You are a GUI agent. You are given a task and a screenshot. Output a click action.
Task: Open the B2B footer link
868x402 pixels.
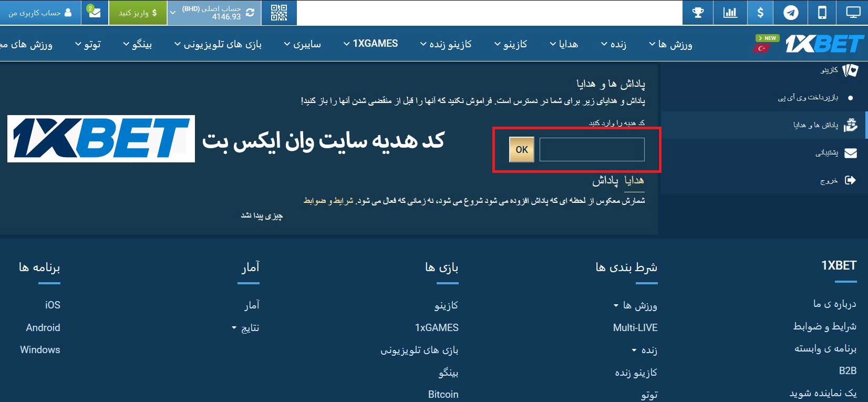pos(848,370)
